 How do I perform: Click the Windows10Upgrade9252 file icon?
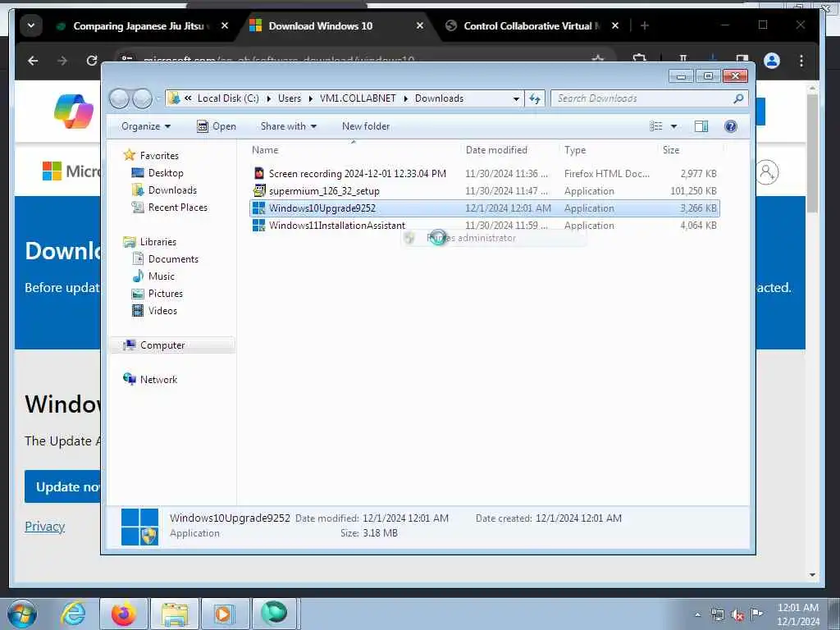click(x=258, y=208)
